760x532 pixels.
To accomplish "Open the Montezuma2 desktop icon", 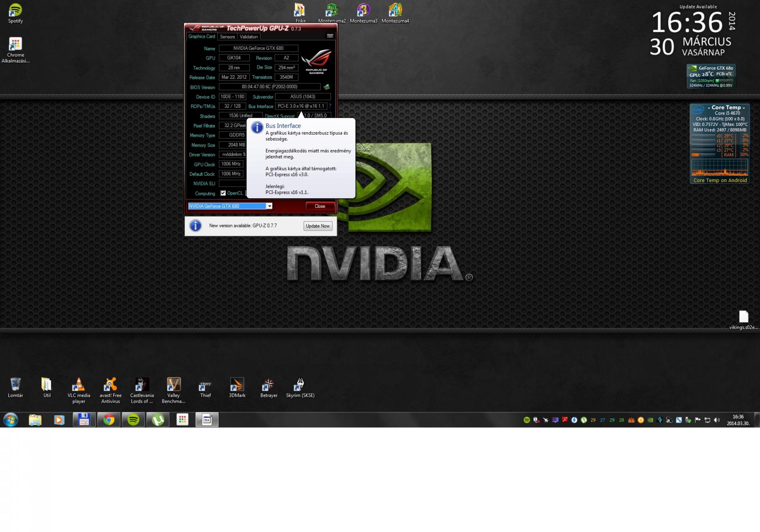I will [x=332, y=13].
